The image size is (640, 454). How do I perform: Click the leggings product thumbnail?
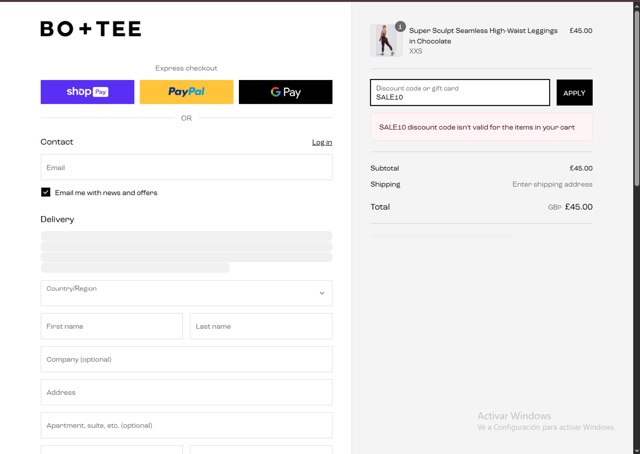click(385, 40)
